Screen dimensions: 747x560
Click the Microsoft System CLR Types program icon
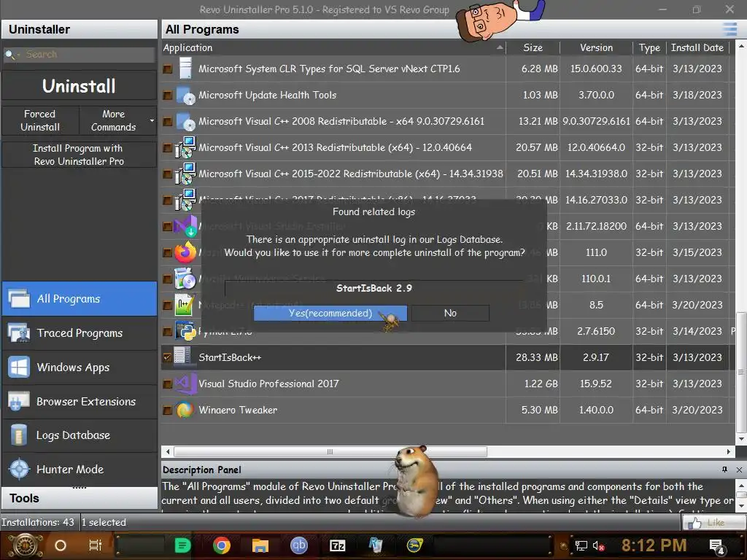coord(185,69)
